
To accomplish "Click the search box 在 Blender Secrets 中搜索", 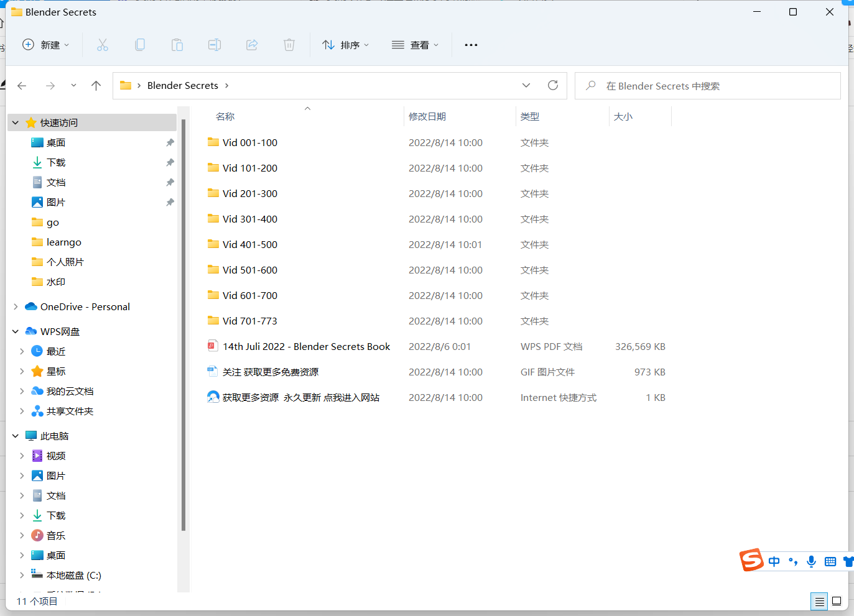I will [708, 86].
